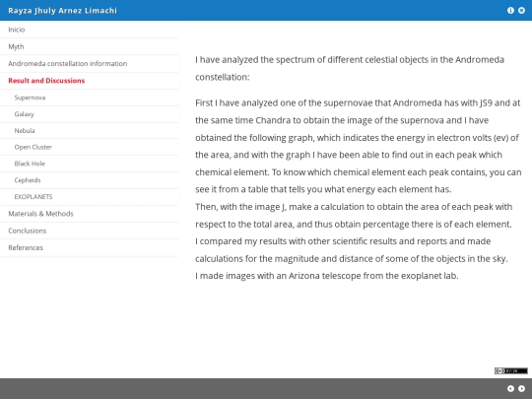Click the info icon in header

point(510,11)
